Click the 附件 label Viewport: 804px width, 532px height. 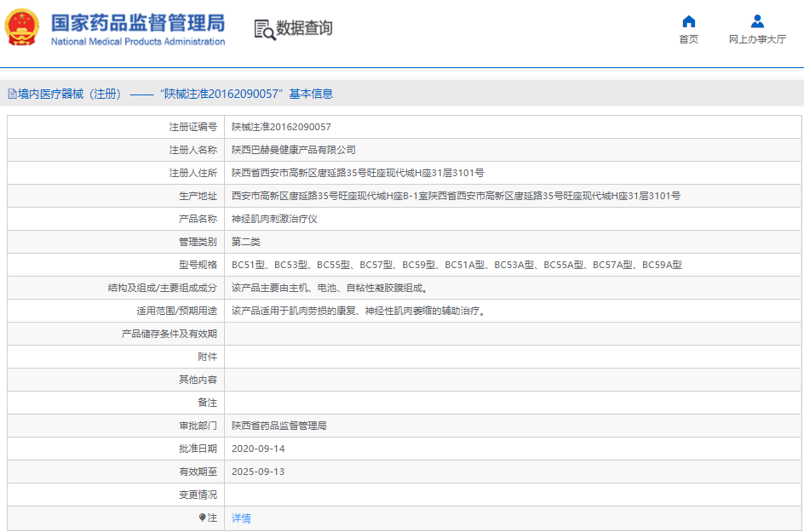[207, 357]
